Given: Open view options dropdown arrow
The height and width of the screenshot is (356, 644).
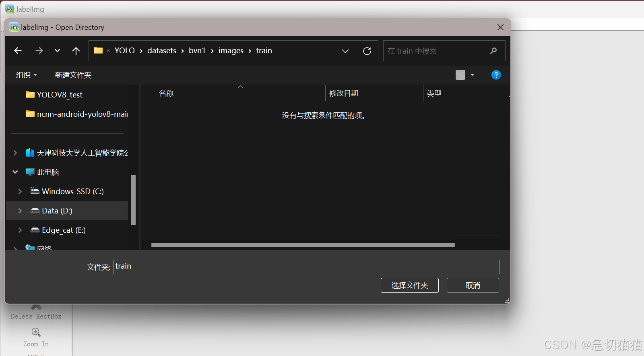Looking at the screenshot, I should coord(473,75).
